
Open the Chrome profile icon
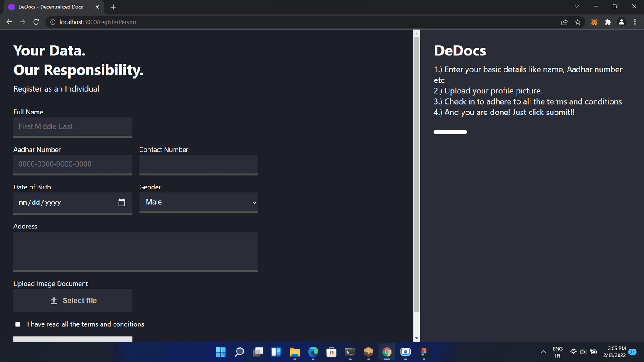(621, 22)
